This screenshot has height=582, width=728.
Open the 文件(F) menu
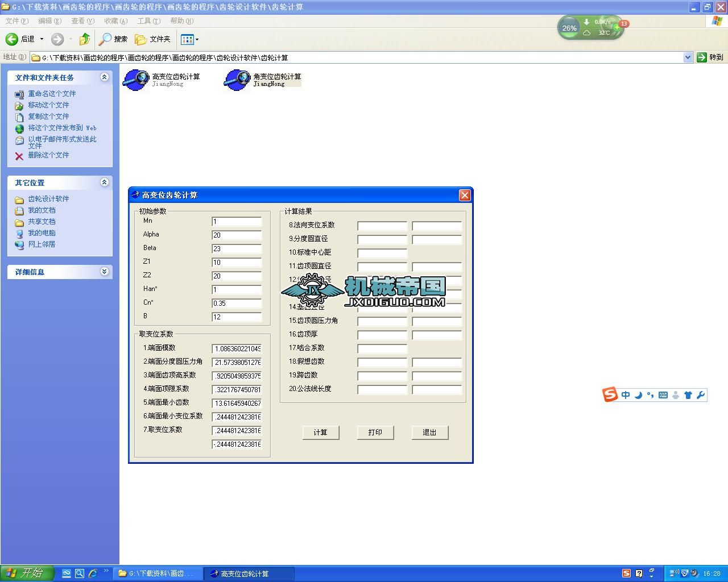click(16, 21)
